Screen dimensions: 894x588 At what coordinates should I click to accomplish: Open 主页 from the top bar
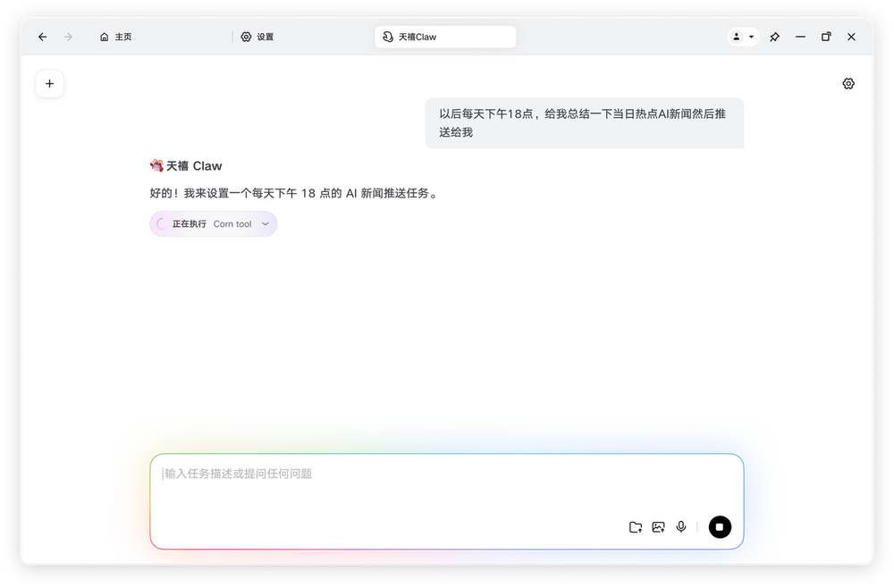pyautogui.click(x=116, y=37)
